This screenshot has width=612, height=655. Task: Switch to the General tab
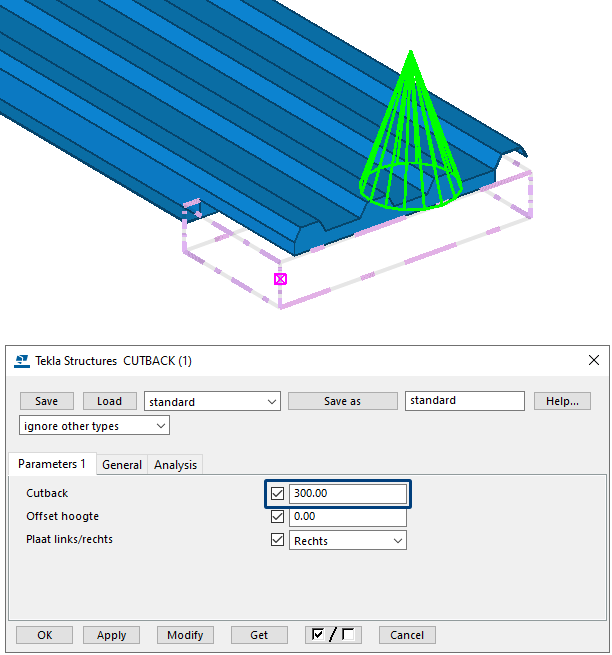click(122, 465)
